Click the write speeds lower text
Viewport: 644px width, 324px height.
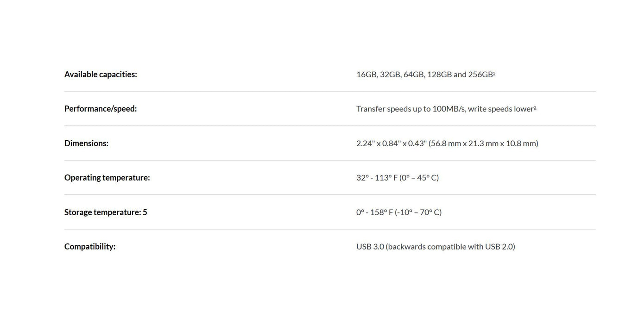501,109
